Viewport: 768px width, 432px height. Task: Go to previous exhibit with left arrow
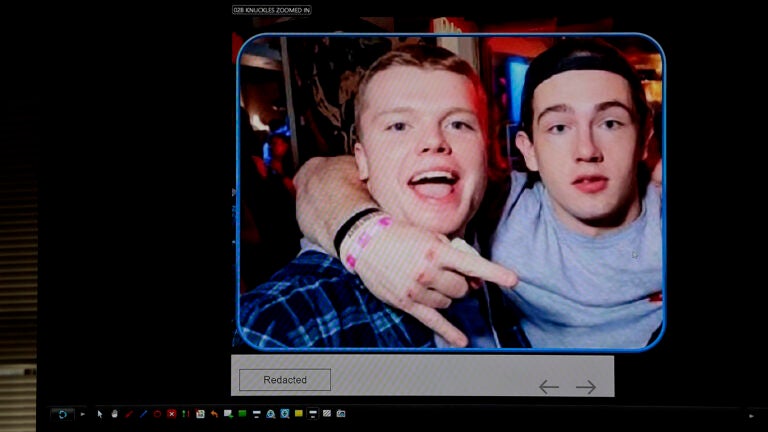tap(548, 387)
